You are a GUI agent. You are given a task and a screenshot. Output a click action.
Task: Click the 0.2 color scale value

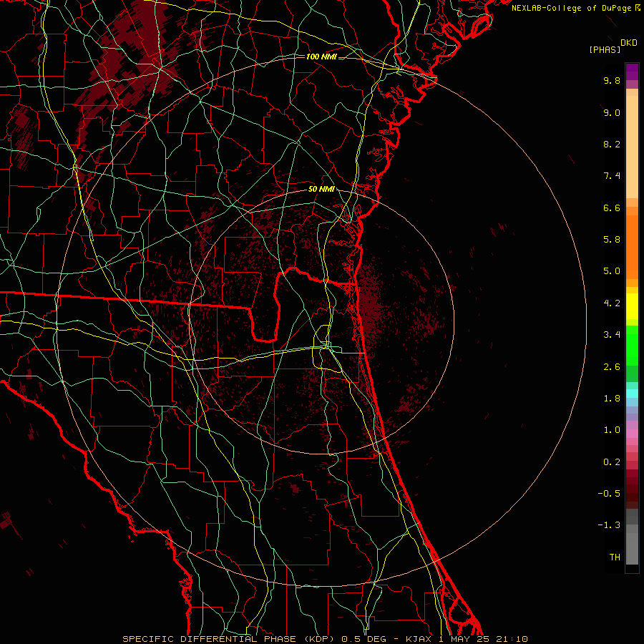[612, 462]
